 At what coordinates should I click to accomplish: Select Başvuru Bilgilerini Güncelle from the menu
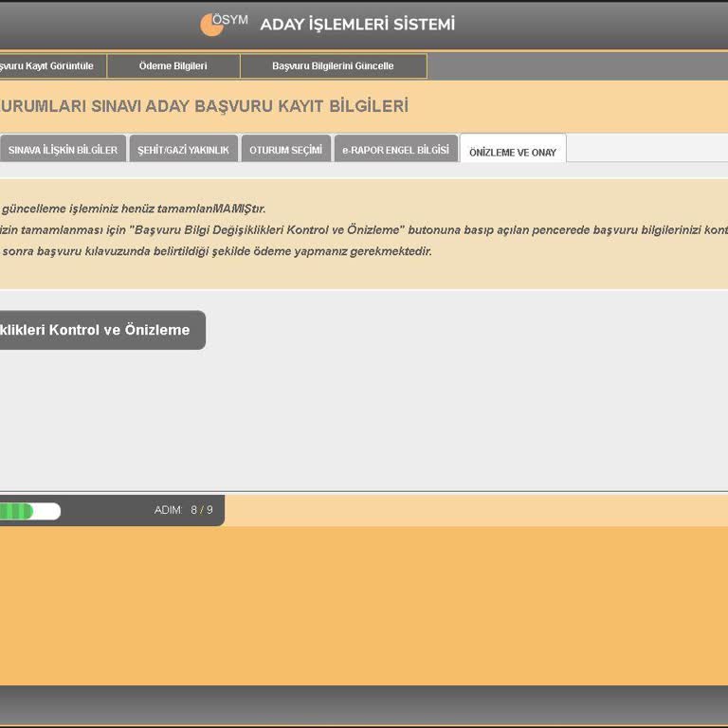(333, 66)
